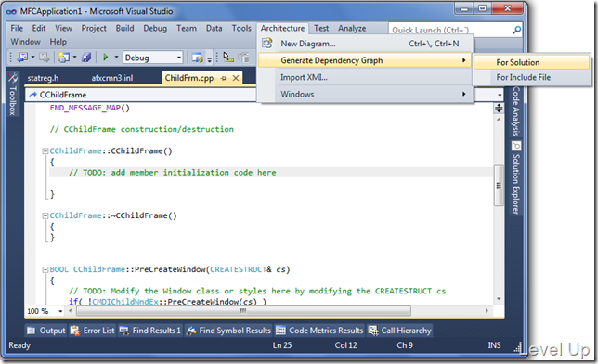Click the Toolbox wrench icon in sidebar

13,78
